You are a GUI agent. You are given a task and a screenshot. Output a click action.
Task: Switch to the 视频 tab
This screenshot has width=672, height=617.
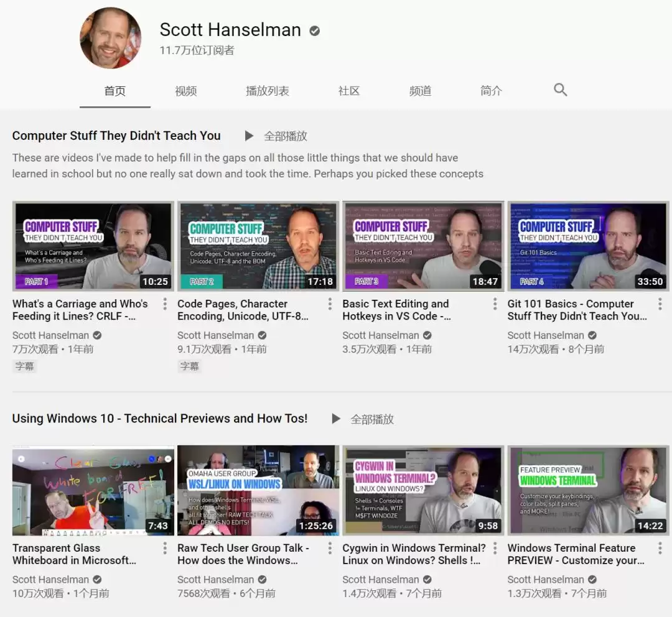[x=185, y=91]
